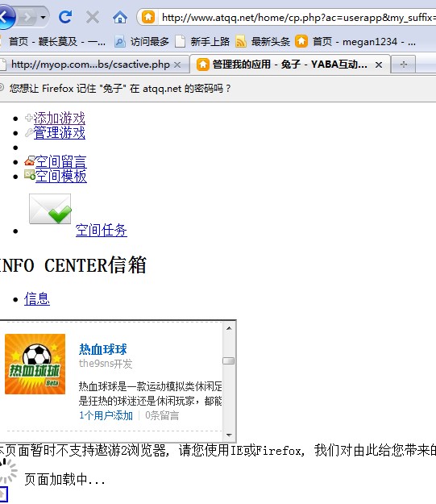The height and width of the screenshot is (504, 436).
Task: Click the plus icon beside 添加游戏
Action: pyautogui.click(x=29, y=118)
